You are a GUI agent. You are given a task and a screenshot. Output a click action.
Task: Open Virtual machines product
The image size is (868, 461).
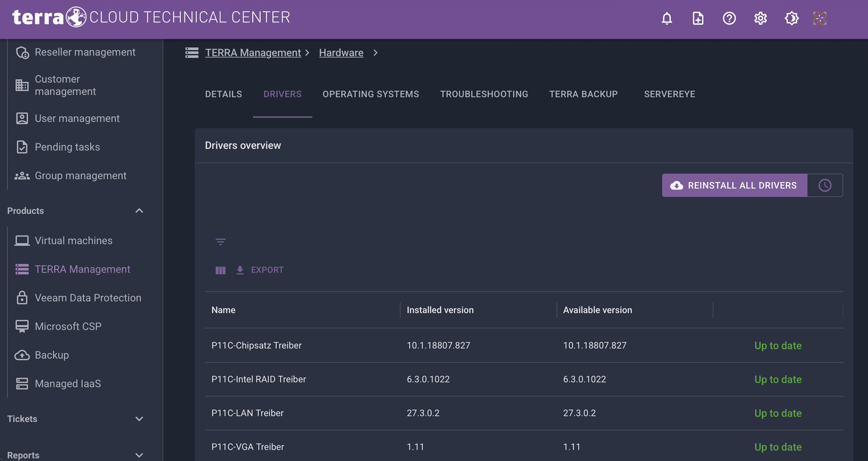[74, 241]
